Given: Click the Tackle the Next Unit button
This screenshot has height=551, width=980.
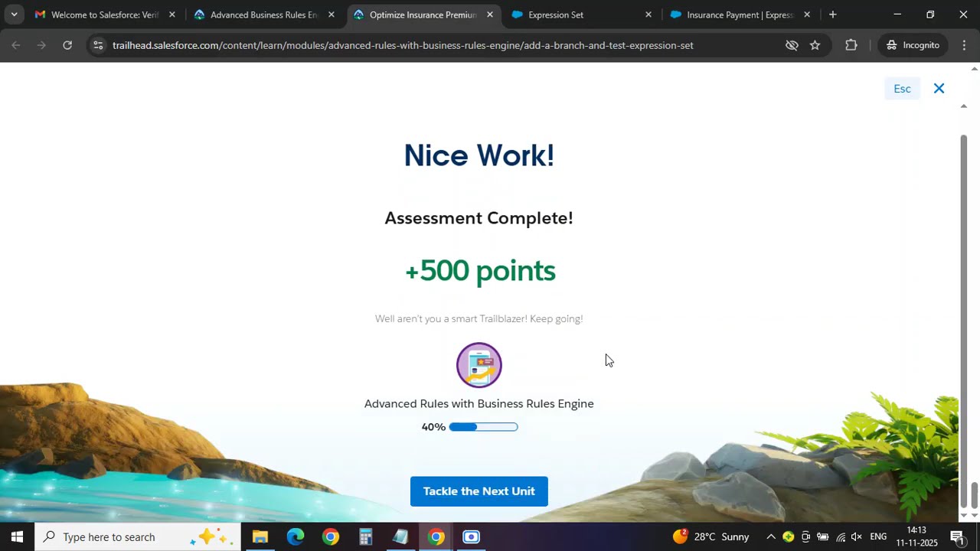Looking at the screenshot, I should 479,491.
